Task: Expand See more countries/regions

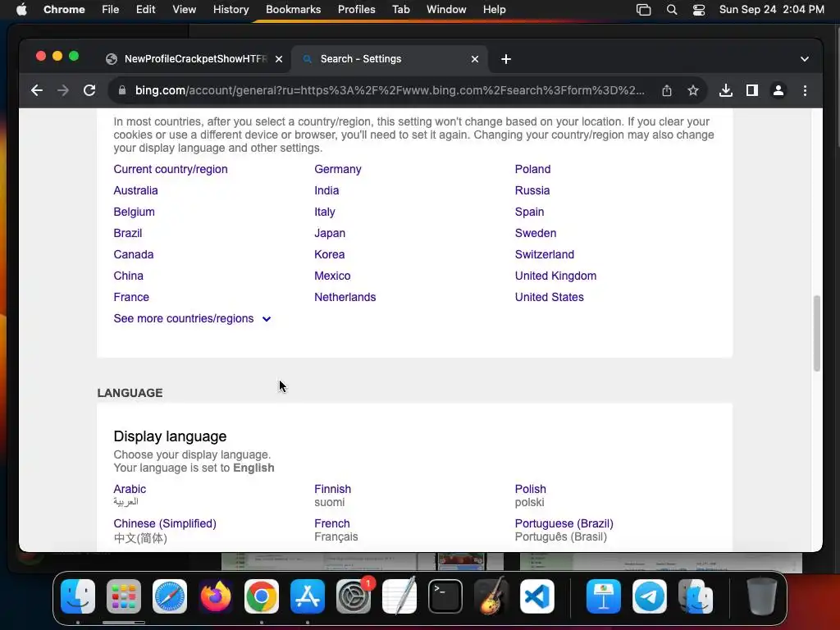Action: 192,319
